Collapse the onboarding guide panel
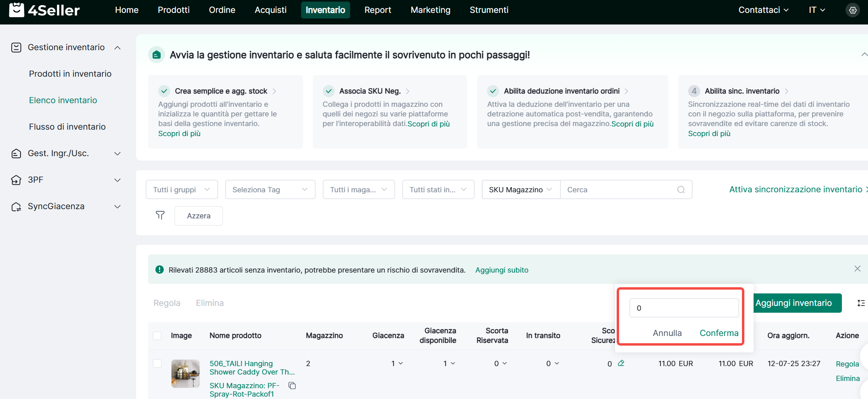 point(864,55)
